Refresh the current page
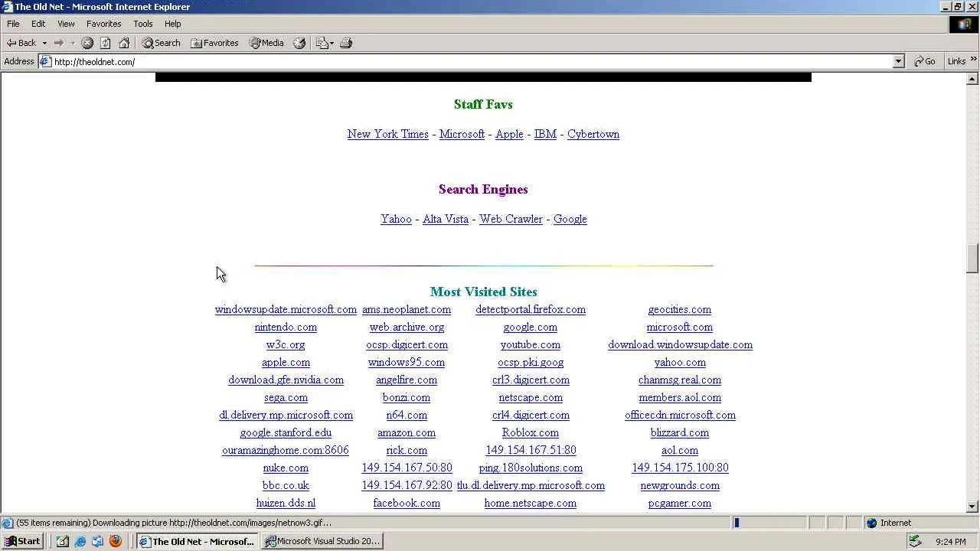 [106, 43]
